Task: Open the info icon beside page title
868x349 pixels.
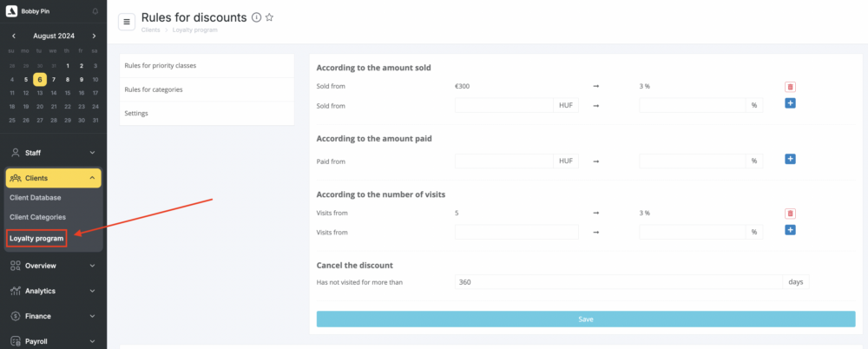Action: point(256,17)
